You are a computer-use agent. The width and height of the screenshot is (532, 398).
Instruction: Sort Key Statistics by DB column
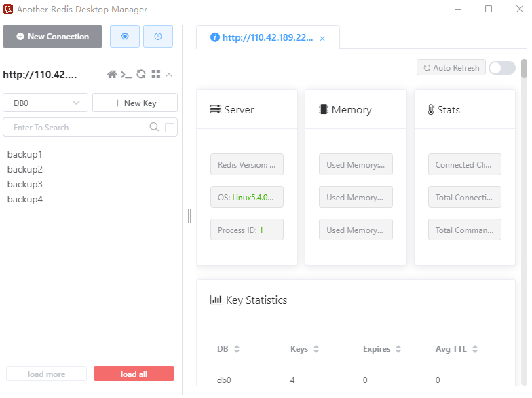tap(237, 349)
